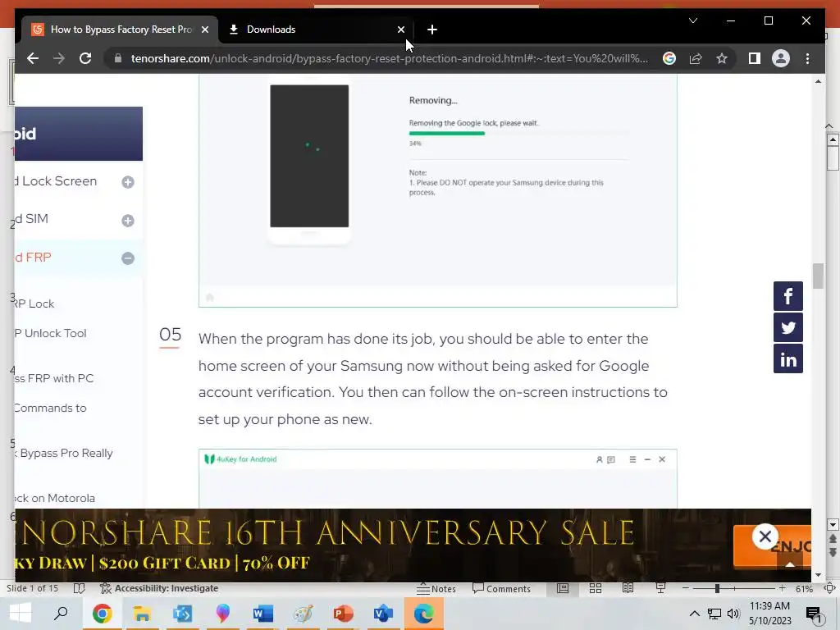Open Windows taskbar search
Screen dimensions: 840x630
(x=61, y=614)
